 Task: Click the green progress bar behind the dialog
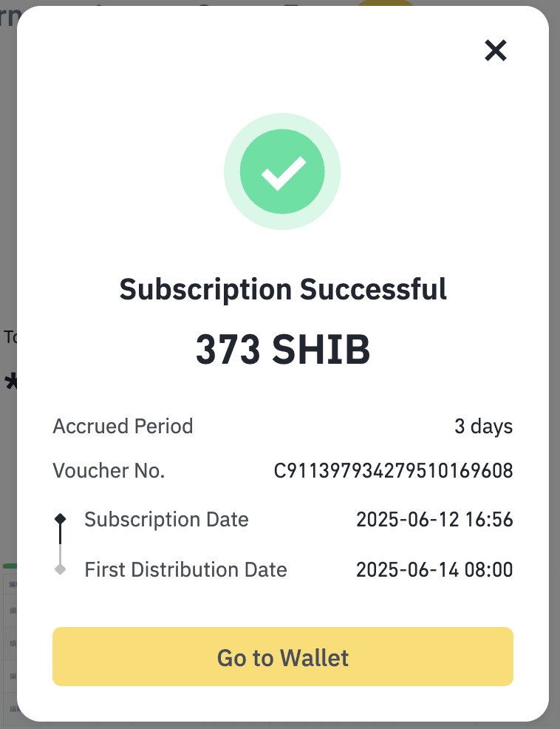(x=9, y=566)
